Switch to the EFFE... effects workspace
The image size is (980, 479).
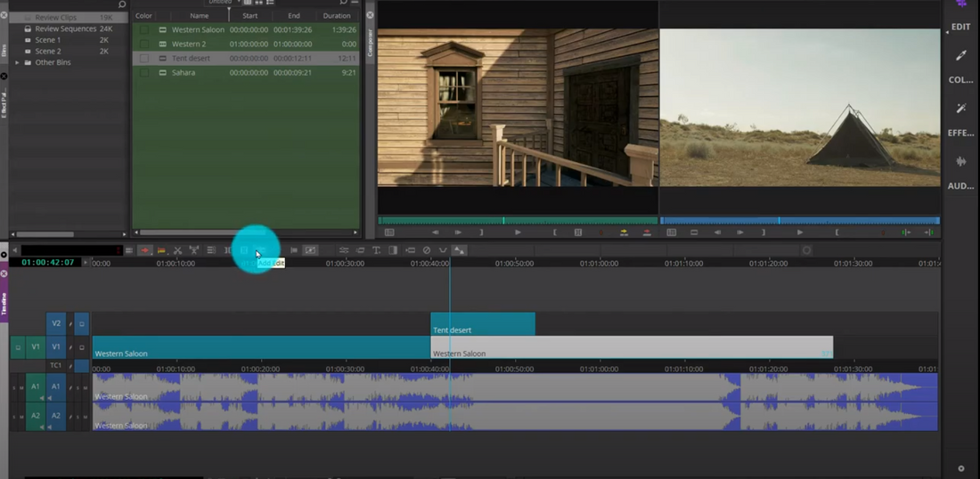pos(960,133)
